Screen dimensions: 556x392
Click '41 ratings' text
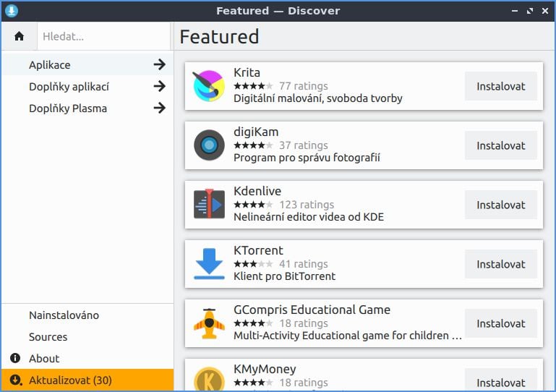click(x=304, y=263)
